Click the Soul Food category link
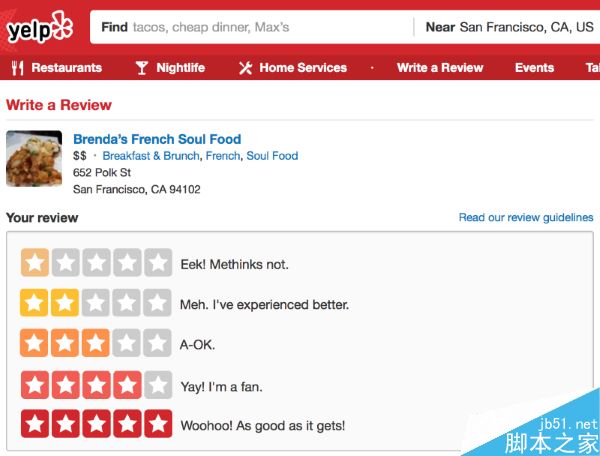This screenshot has height=456, width=600. (272, 156)
